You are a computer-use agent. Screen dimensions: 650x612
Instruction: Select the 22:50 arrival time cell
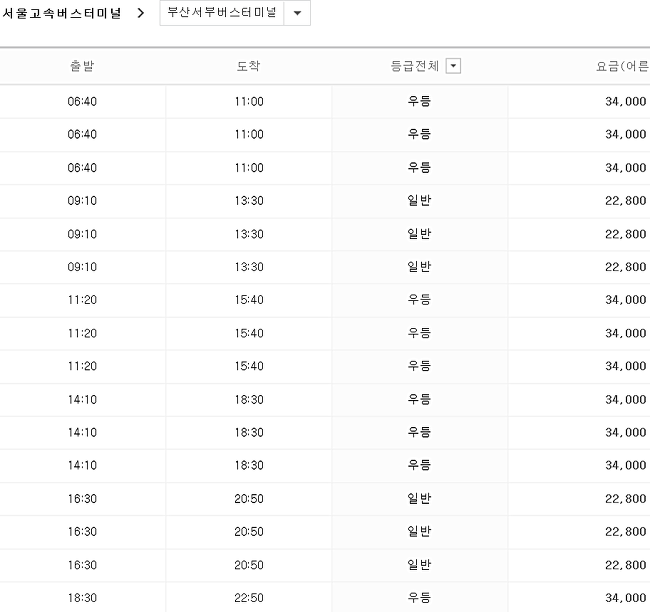[249, 597]
